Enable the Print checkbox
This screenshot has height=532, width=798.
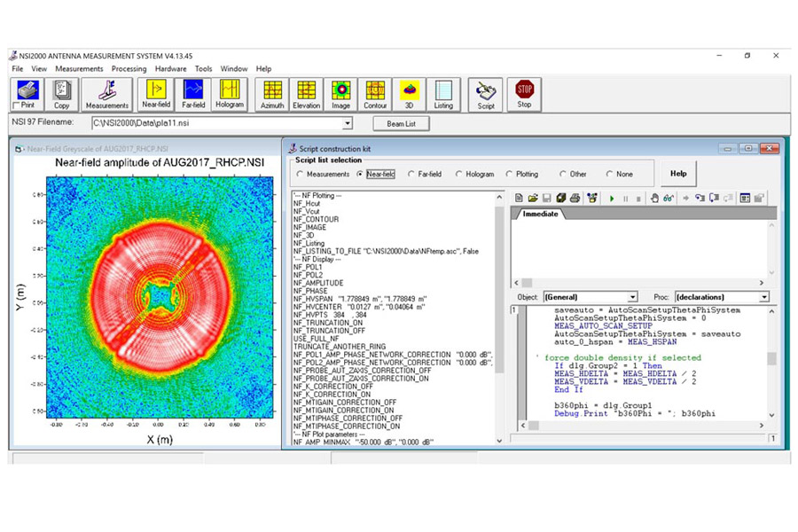tap(18, 106)
